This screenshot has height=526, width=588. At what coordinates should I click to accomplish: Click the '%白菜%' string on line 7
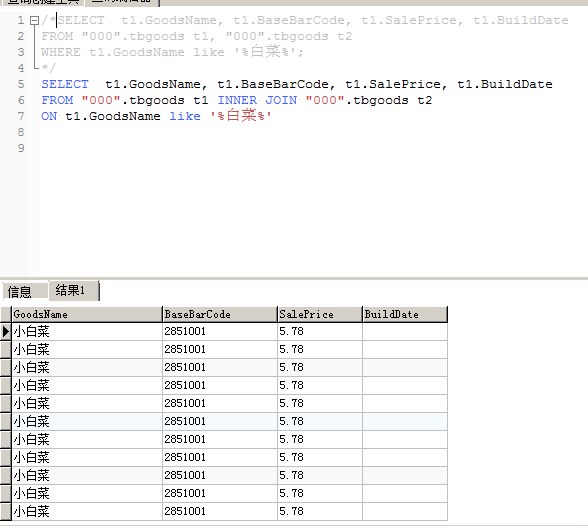(x=240, y=115)
